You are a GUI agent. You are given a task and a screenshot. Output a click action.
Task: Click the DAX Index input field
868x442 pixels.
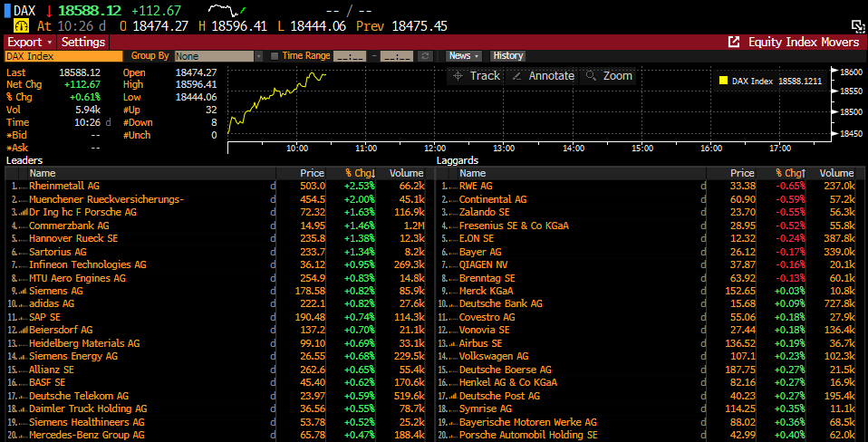63,56
